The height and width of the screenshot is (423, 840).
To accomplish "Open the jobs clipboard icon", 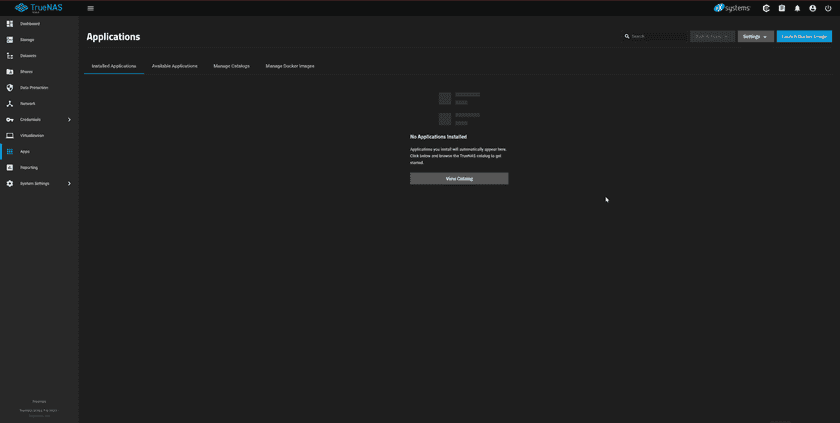I will [782, 8].
